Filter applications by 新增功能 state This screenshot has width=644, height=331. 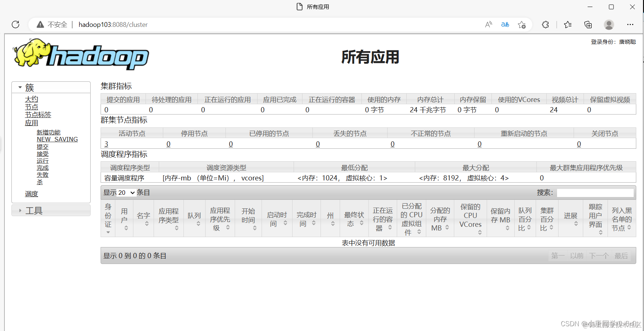click(48, 132)
